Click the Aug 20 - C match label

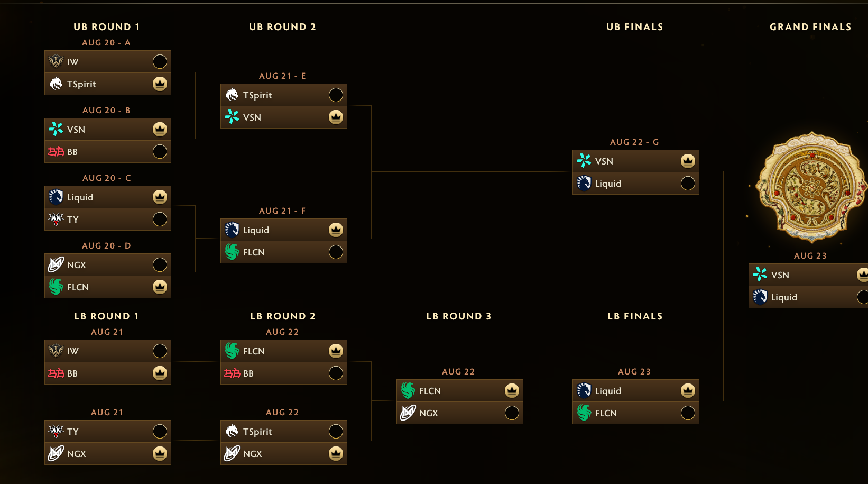(x=107, y=178)
